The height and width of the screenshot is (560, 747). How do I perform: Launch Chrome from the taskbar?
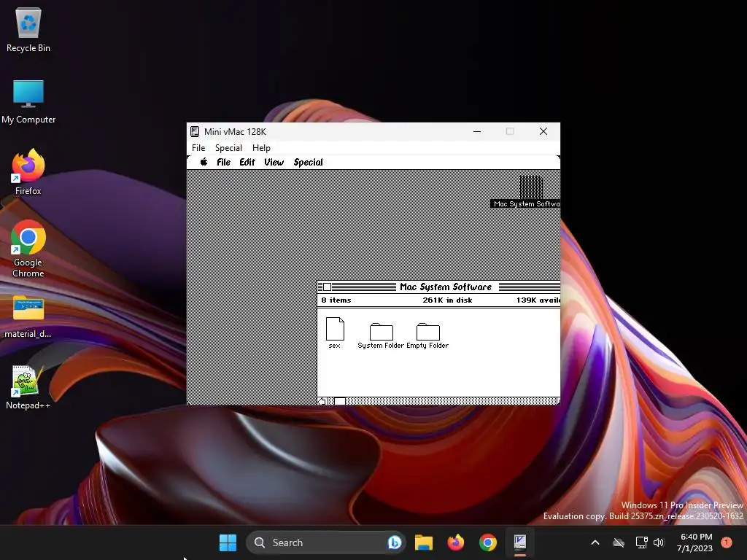[x=488, y=542]
